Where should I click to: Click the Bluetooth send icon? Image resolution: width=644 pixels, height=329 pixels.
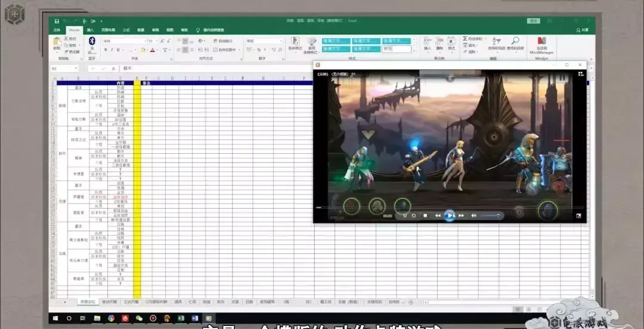92,41
